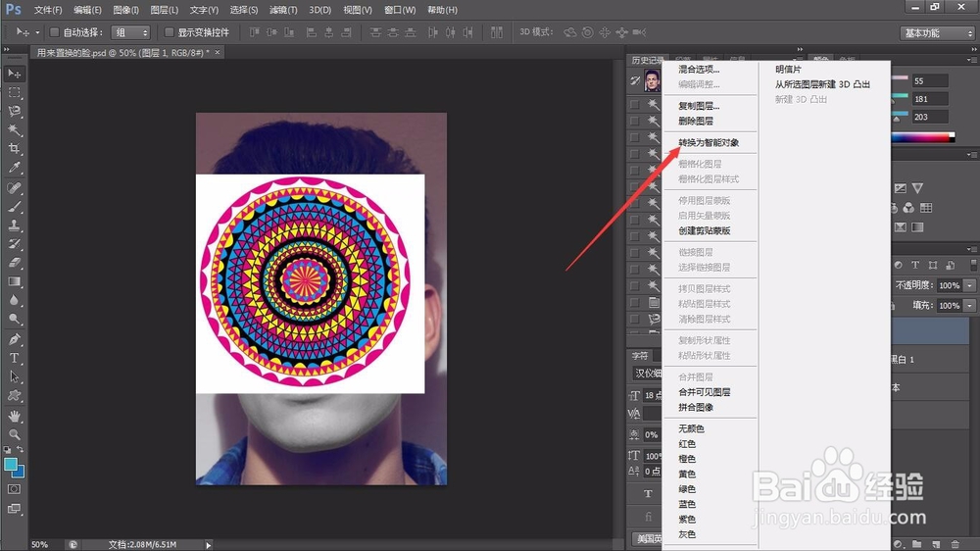Select the Blur tool
The width and height of the screenshot is (980, 551).
click(14, 300)
